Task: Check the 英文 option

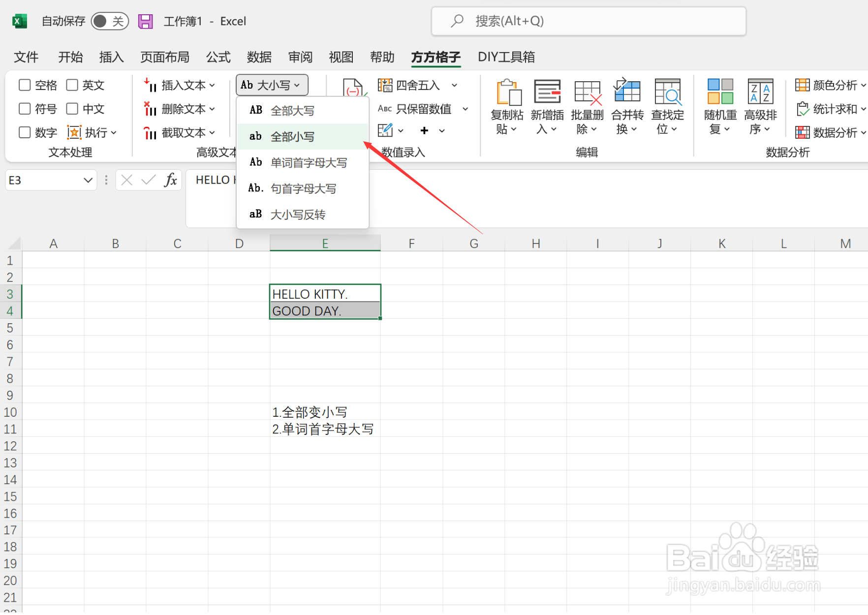Action: [x=72, y=85]
